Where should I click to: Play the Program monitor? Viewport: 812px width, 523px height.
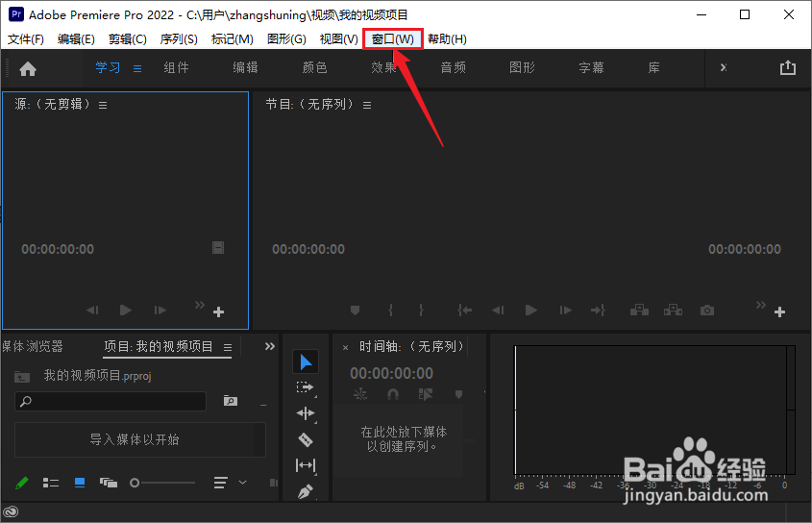point(530,311)
